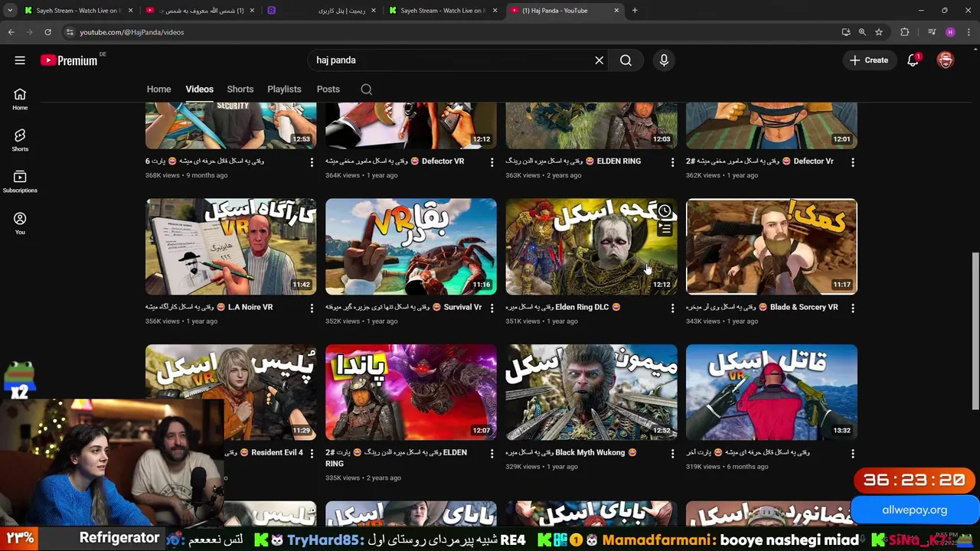Expand the tab search dropdown arrow
This screenshot has height=551, width=980.
(x=9, y=11)
